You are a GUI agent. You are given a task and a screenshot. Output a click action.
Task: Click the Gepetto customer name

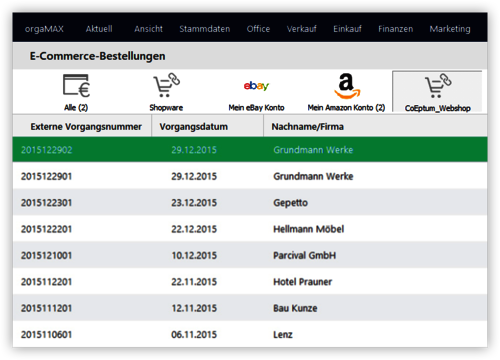(290, 203)
